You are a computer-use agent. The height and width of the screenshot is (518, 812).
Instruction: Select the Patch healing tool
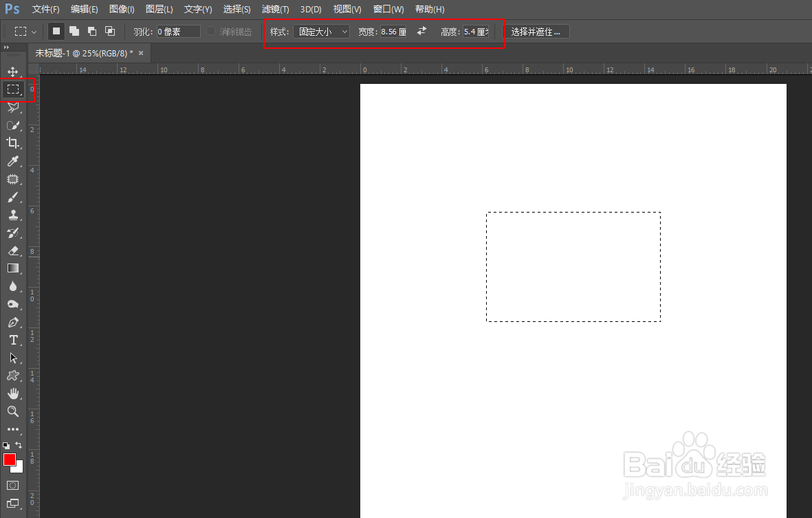tap(13, 180)
